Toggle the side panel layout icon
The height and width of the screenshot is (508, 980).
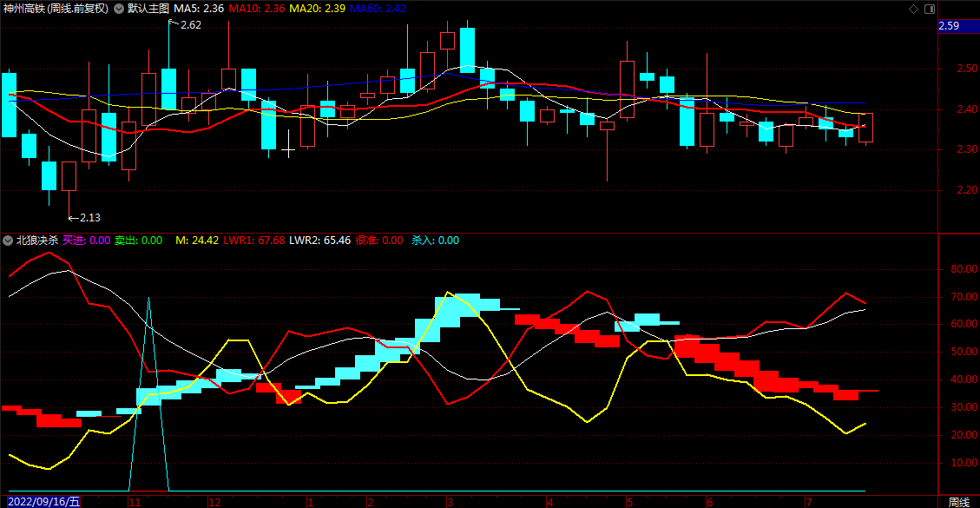(930, 9)
